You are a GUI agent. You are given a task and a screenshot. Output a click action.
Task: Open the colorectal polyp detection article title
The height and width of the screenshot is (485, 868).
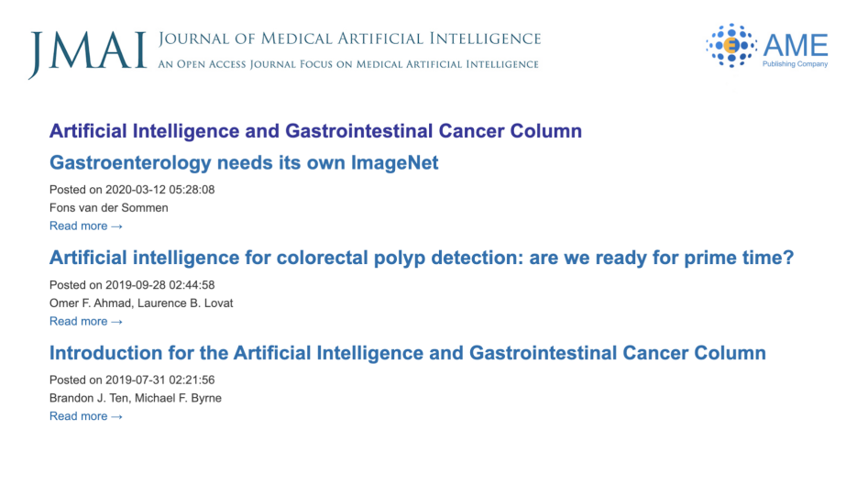point(422,258)
